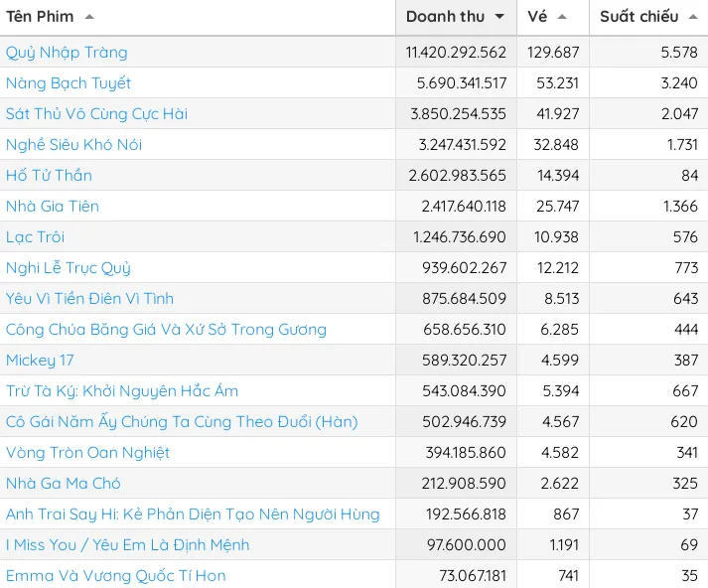
Task: Open Nghi Lễ Trục Quỷ link
Action: click(69, 267)
